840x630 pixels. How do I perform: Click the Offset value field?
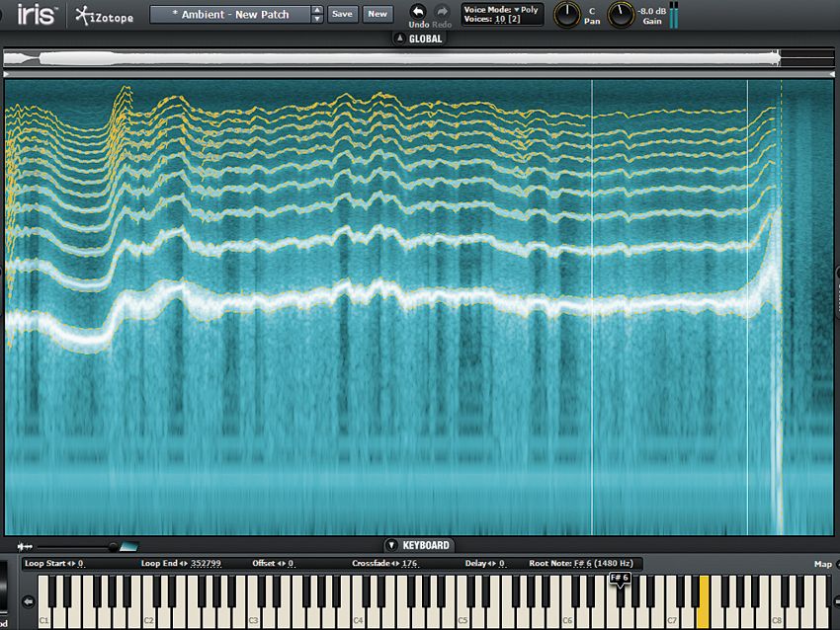click(x=291, y=564)
